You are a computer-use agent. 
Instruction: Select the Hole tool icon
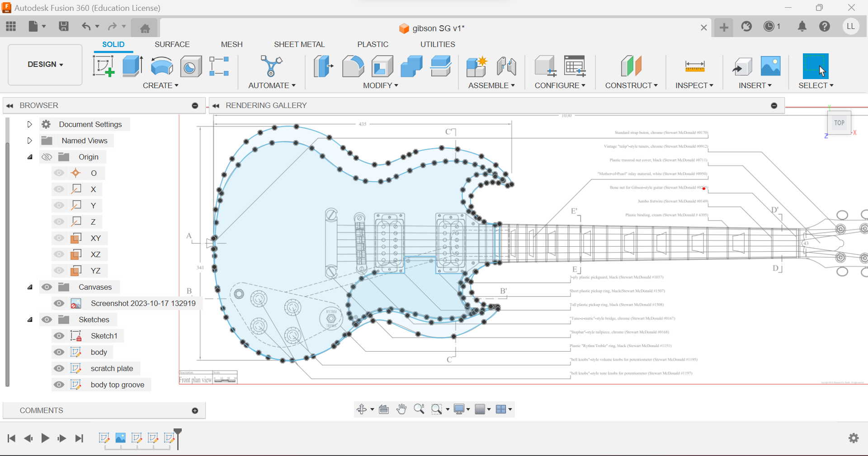click(x=191, y=66)
